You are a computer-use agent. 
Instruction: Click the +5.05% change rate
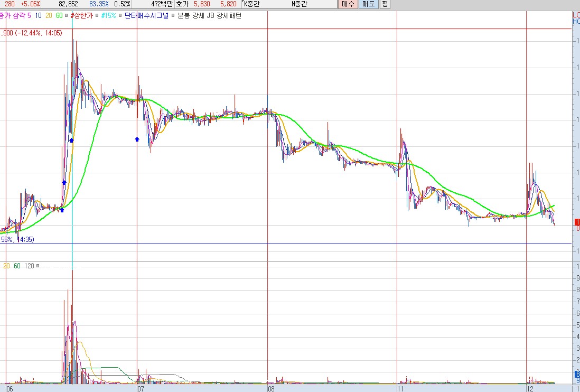(30, 4)
